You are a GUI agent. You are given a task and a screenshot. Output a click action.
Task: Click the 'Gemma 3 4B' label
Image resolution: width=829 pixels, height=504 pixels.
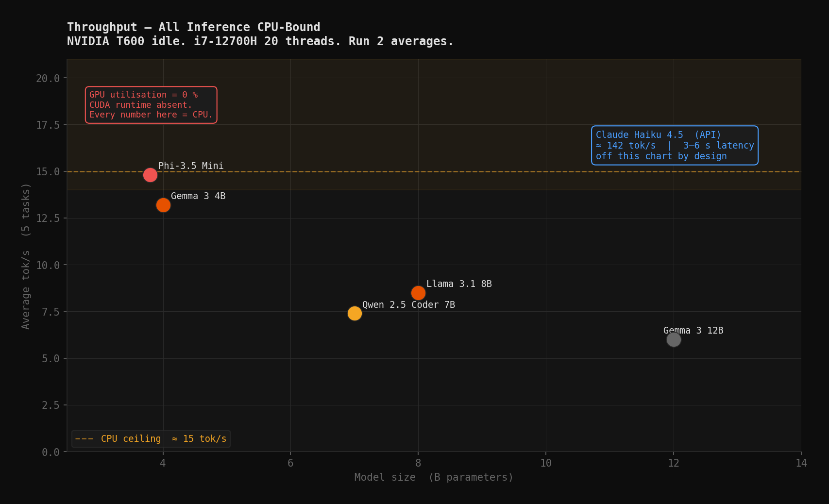click(198, 196)
